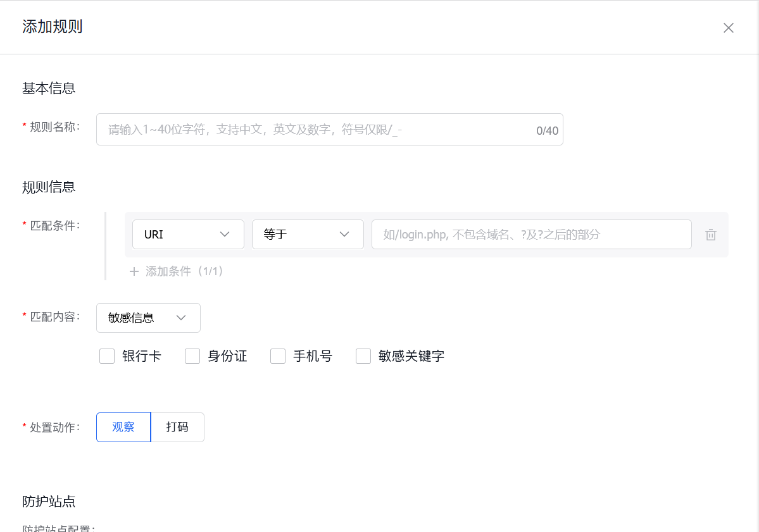
Task: Select the 观察 disposal action
Action: click(123, 427)
